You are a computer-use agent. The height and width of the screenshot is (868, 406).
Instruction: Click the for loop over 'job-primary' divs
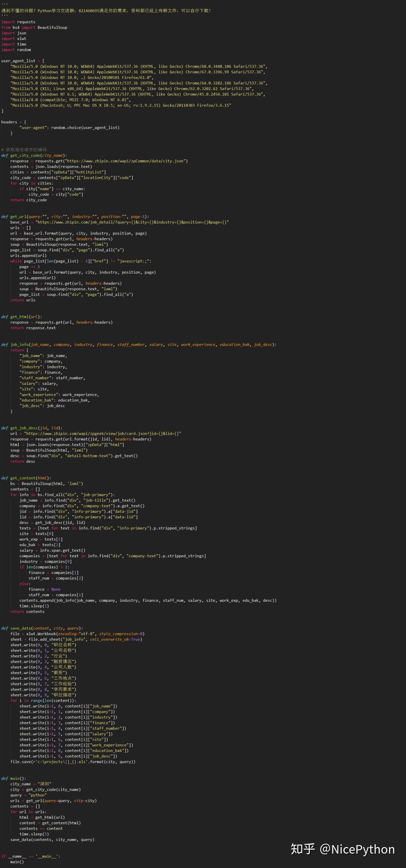tap(63, 495)
